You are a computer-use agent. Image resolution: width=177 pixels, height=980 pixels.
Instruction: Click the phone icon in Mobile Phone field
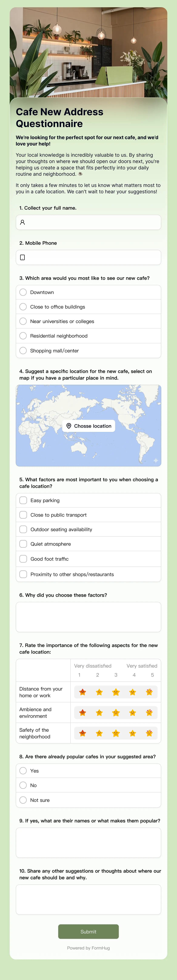[x=23, y=258]
